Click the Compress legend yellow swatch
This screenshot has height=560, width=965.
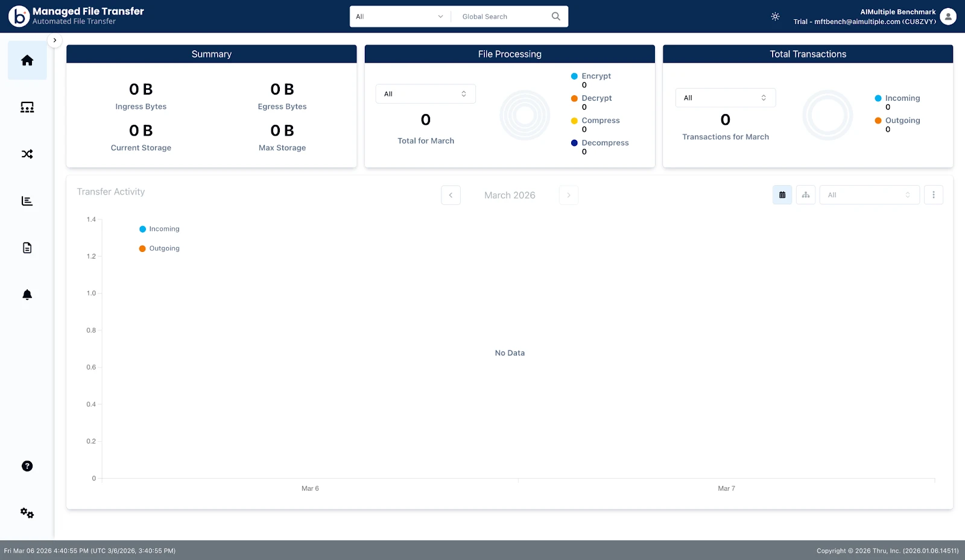(574, 121)
